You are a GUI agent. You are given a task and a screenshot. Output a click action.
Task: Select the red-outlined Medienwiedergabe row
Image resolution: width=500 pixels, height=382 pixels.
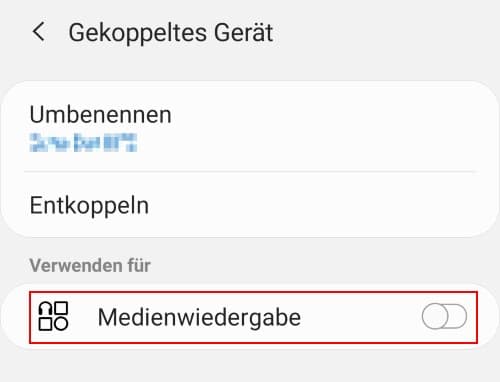click(x=253, y=317)
